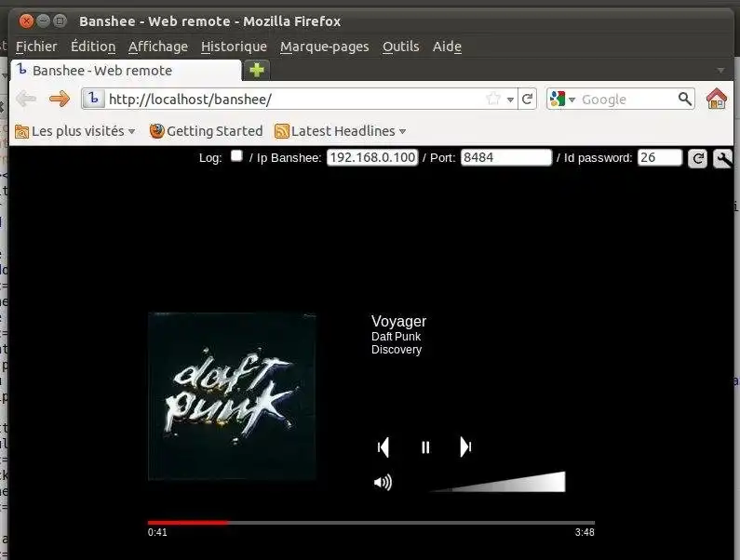Open the Banshee wrench settings icon
The image size is (740, 560).
[722, 158]
